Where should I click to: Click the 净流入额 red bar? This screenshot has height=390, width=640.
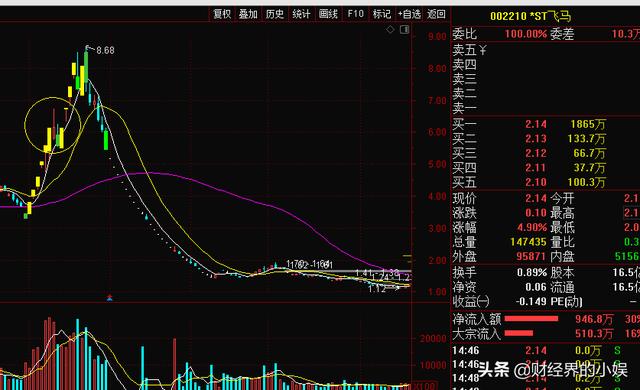(531, 319)
